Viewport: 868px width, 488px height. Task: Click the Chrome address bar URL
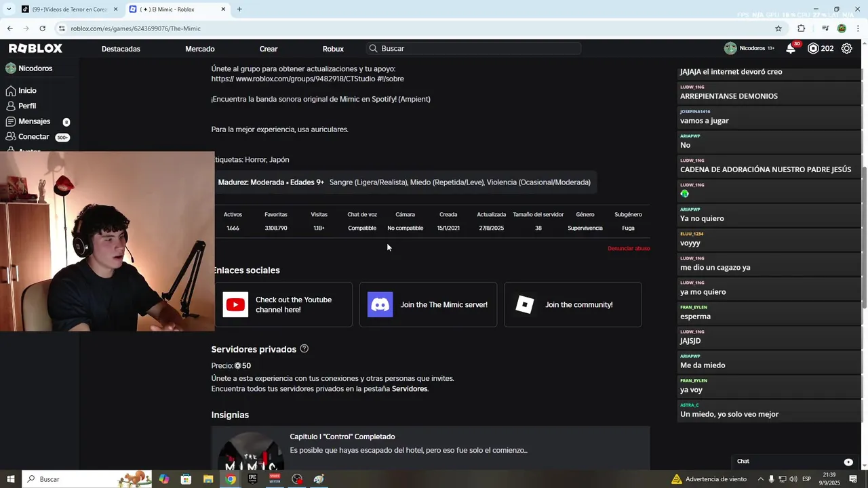coord(136,28)
